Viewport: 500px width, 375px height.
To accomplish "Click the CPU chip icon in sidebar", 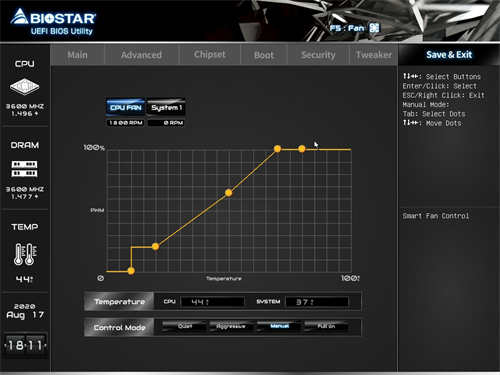I will click(x=24, y=87).
